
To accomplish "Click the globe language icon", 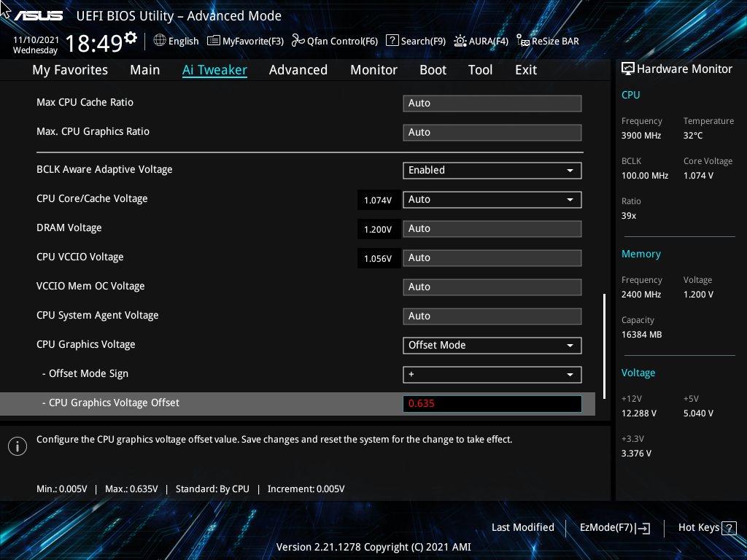I will (160, 41).
